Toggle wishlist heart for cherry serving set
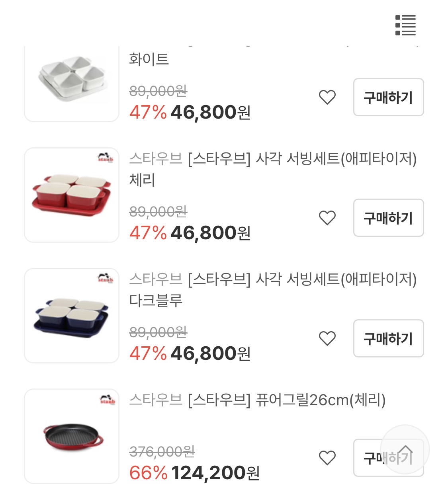This screenshot has width=448, height=490. pos(327,218)
